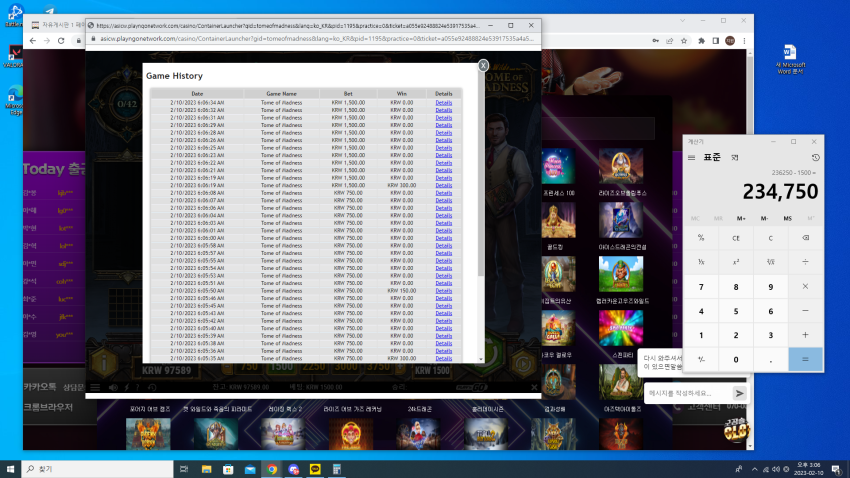This screenshot has width=850, height=478.
Task: Open the game info 'i' hexagon button
Action: [104, 363]
